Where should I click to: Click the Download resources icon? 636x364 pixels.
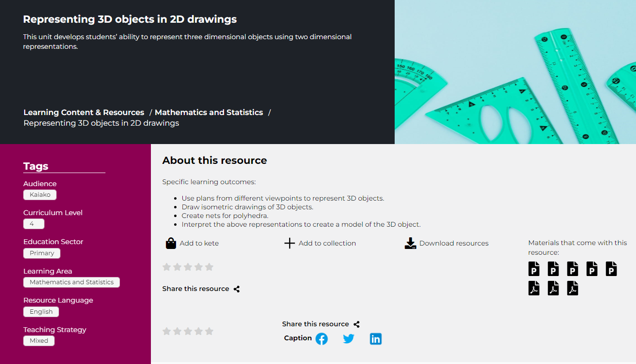[410, 243]
